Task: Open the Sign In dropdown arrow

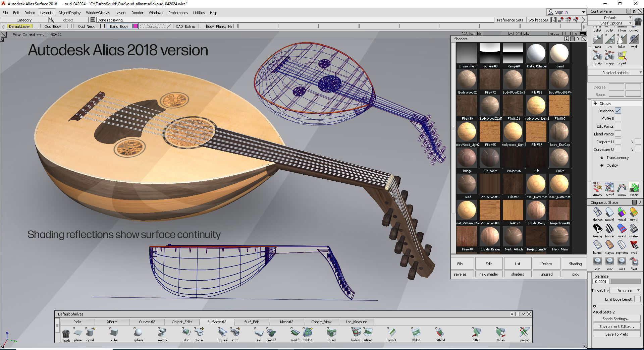Action: 583,12
